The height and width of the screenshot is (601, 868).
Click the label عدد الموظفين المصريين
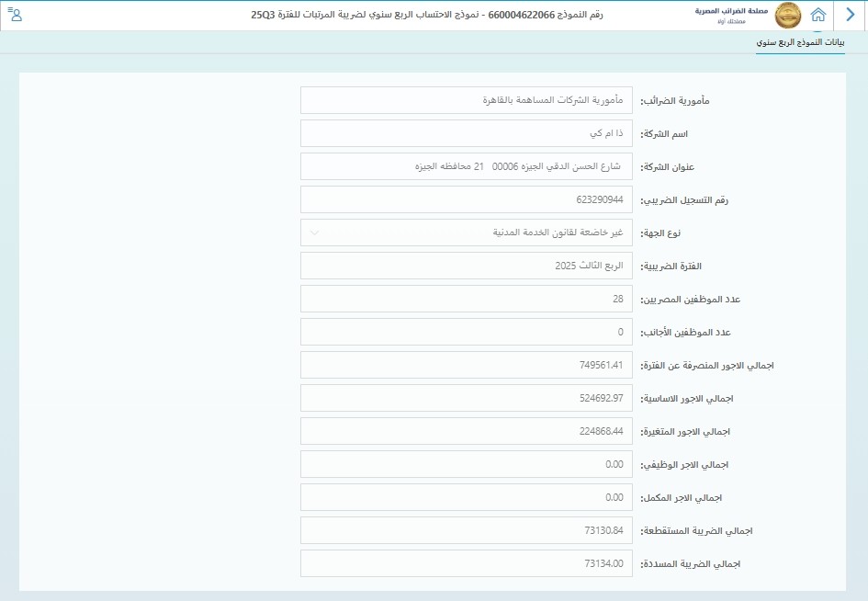(x=691, y=300)
